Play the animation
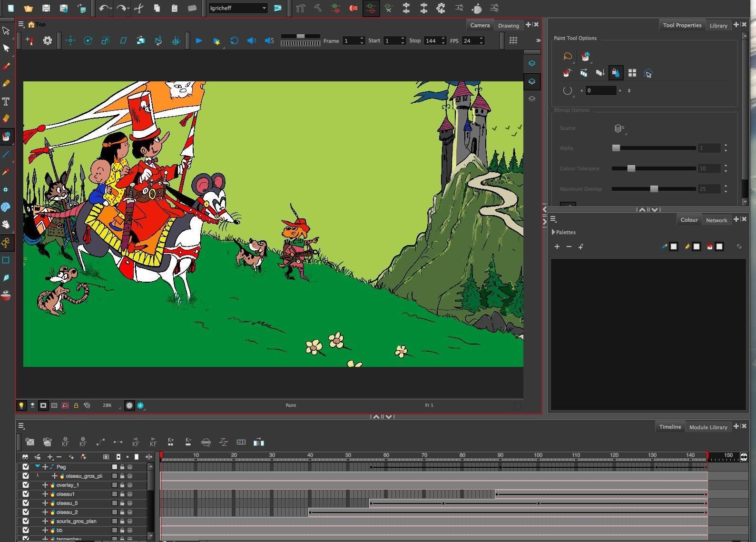 click(x=199, y=40)
